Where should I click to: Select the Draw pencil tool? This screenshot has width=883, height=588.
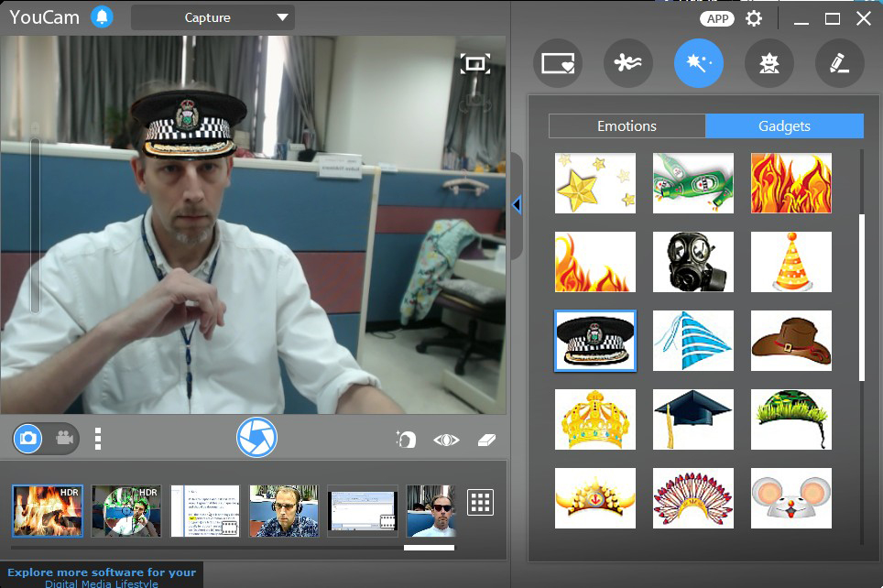click(840, 62)
